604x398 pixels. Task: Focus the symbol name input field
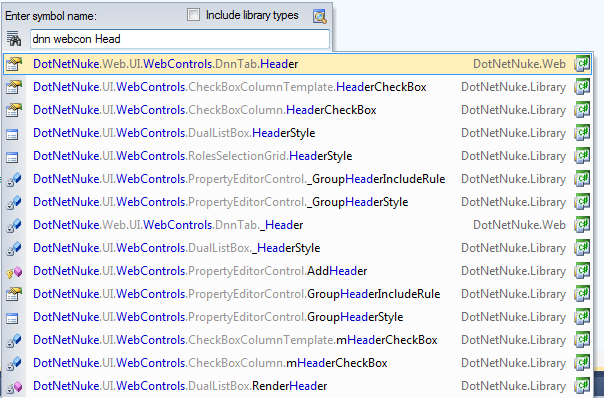(x=180, y=39)
